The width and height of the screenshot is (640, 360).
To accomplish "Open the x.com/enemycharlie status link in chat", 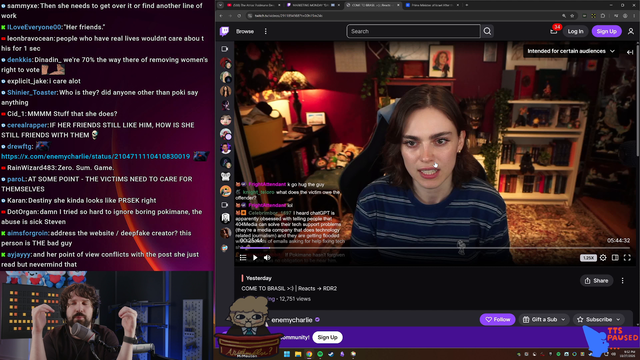I will pyautogui.click(x=96, y=156).
